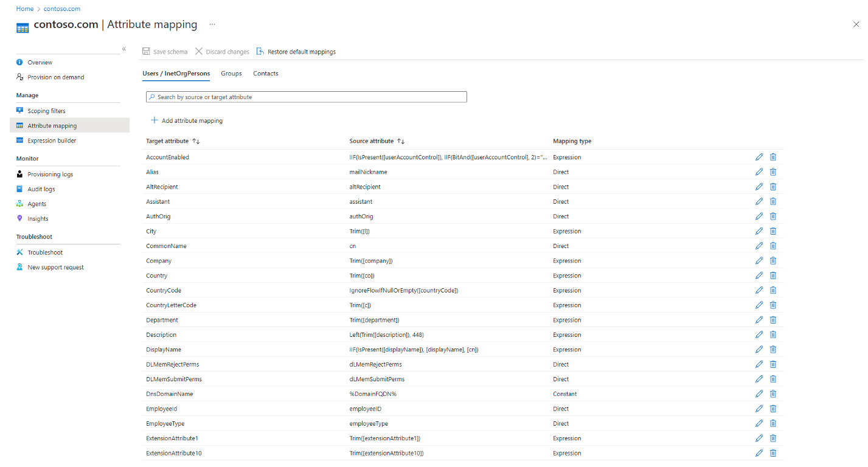Open the more options ellipsis menu
The image size is (868, 467).
212,24
